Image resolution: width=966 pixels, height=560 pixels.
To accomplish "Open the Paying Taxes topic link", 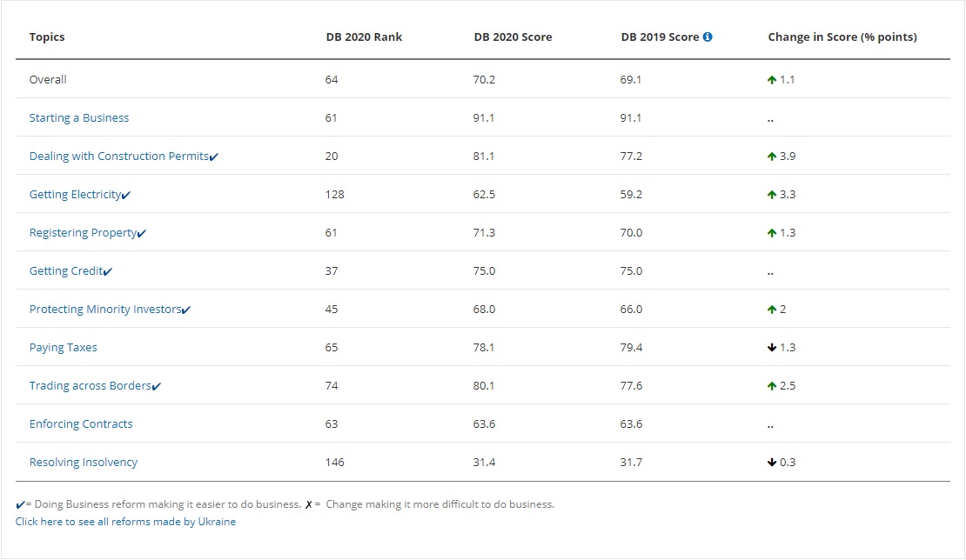I will [x=64, y=348].
